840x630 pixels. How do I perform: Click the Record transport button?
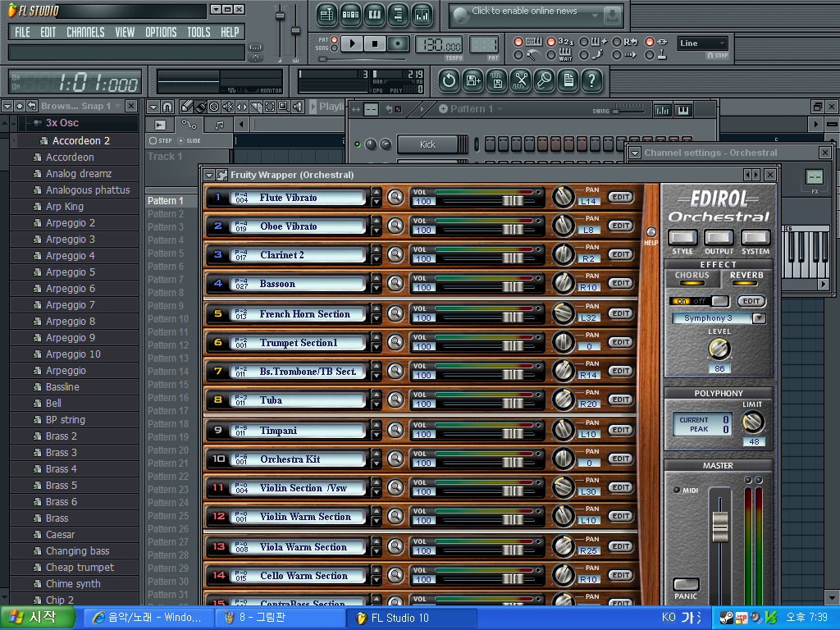[398, 43]
